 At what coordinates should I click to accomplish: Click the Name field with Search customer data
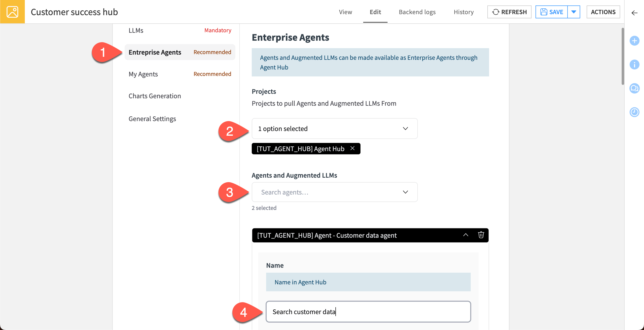click(368, 311)
